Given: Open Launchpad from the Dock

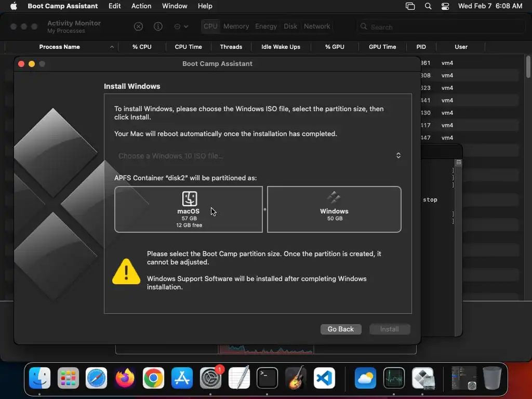Looking at the screenshot, I should click(x=68, y=378).
